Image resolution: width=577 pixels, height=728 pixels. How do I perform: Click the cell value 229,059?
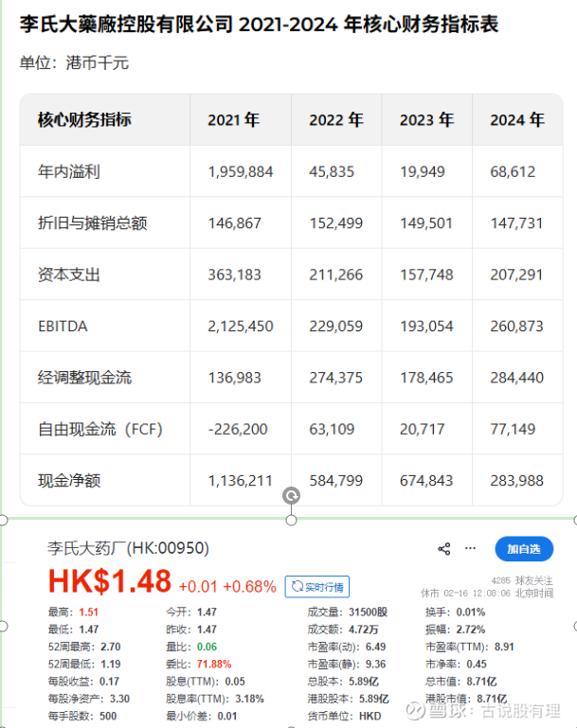click(x=336, y=327)
